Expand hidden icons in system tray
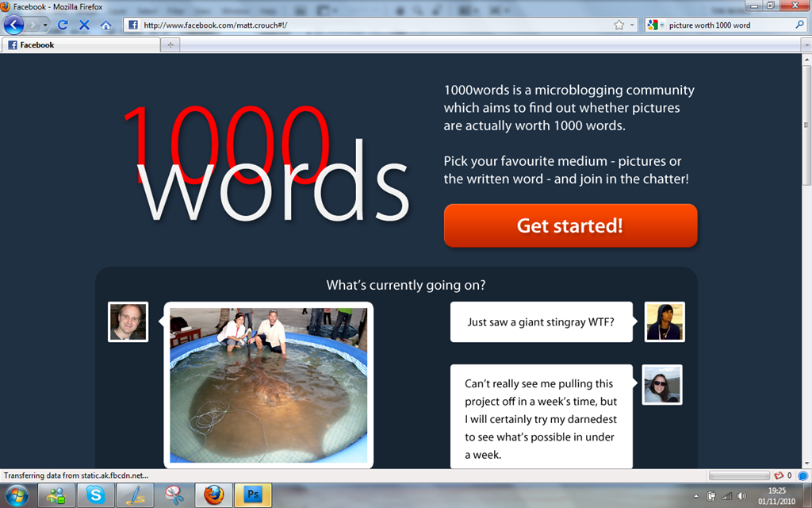This screenshot has height=508, width=812. point(696,496)
